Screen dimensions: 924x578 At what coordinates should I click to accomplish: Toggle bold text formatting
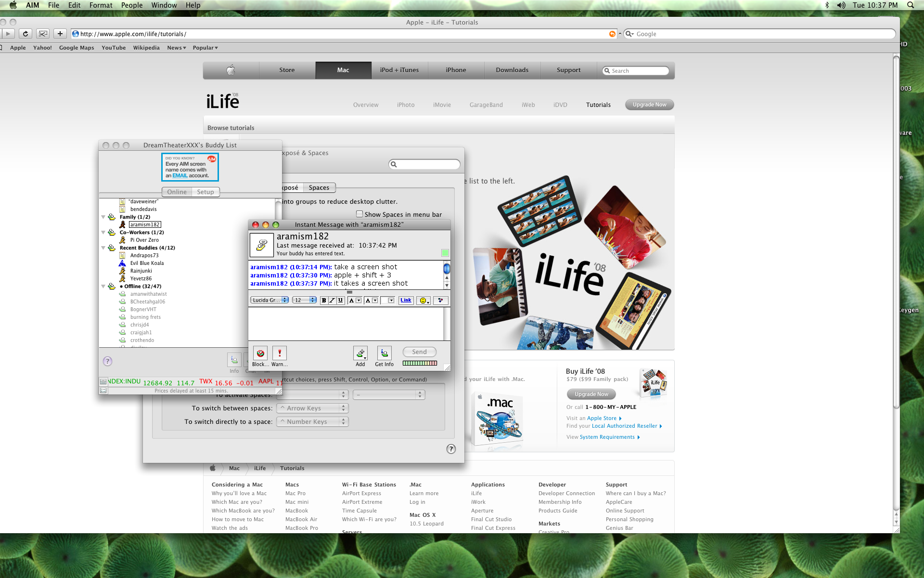click(x=323, y=300)
